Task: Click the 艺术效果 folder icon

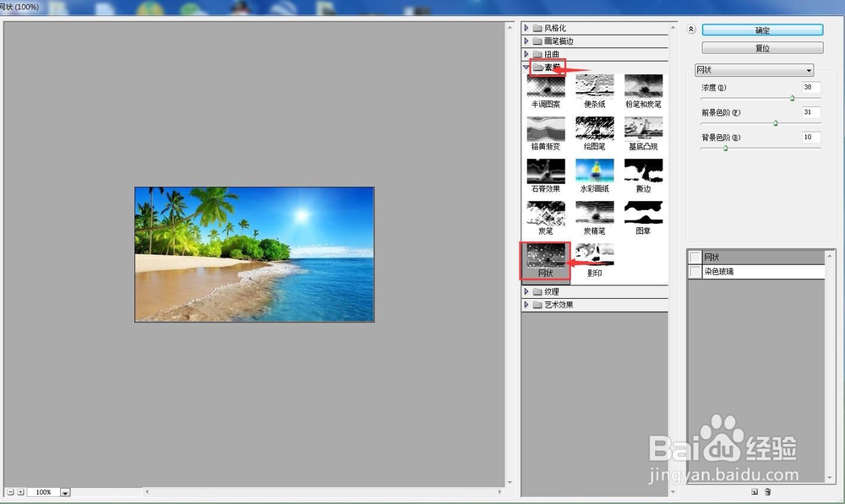Action: pyautogui.click(x=537, y=304)
